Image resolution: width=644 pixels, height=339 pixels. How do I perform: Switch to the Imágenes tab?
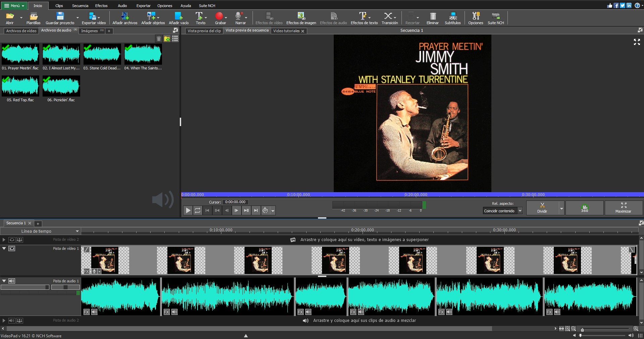[92, 31]
